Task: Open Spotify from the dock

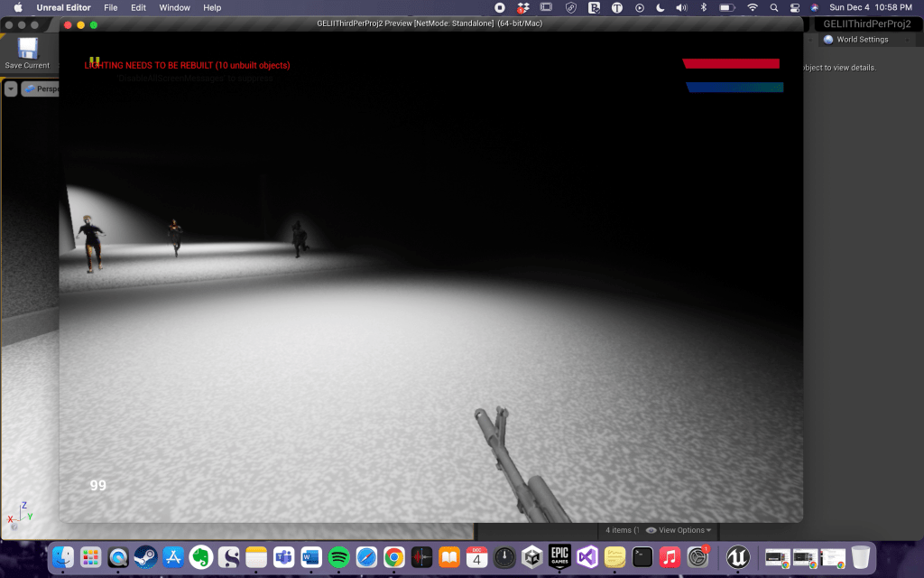Action: [x=338, y=557]
